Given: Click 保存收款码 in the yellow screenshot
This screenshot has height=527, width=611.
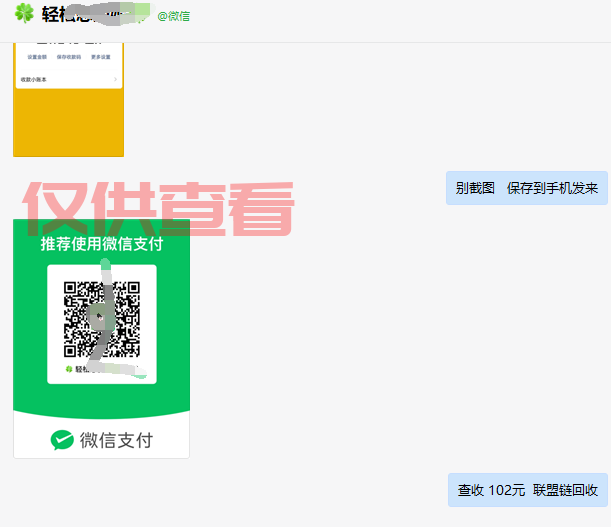Looking at the screenshot, I should pos(69,57).
